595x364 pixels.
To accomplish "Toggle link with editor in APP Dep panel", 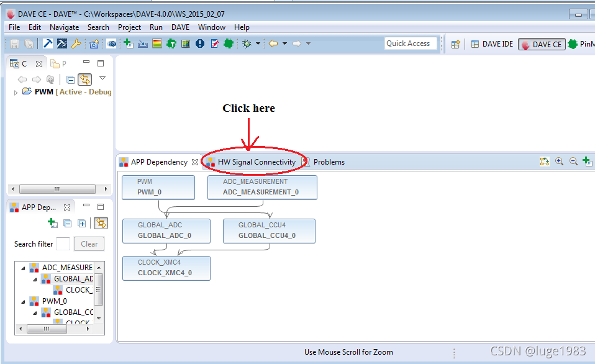I will pyautogui.click(x=101, y=223).
